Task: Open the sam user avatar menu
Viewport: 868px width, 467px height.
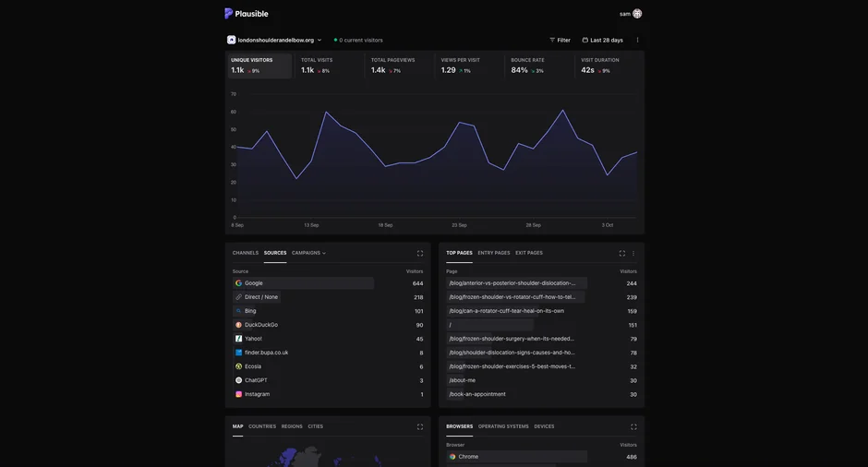Action: [637, 14]
